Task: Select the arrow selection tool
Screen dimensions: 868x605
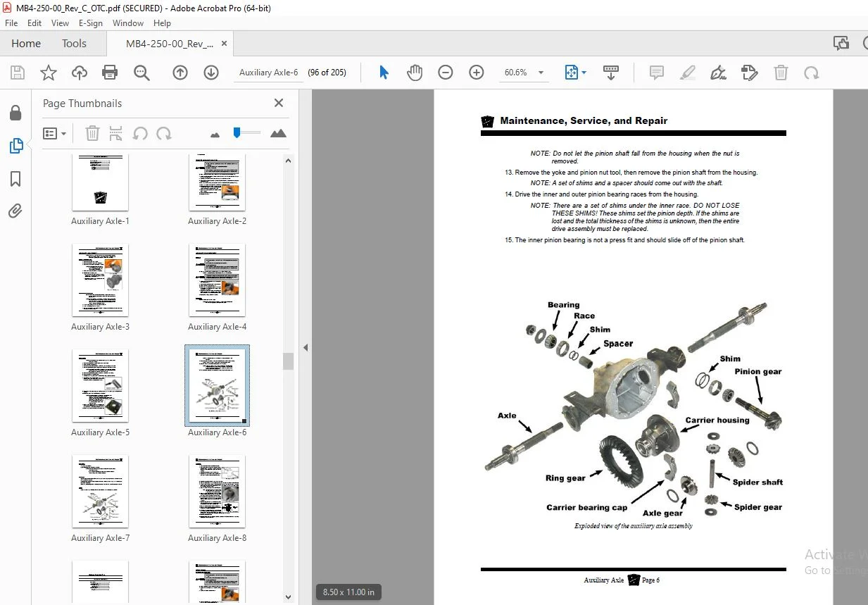Action: (x=384, y=73)
